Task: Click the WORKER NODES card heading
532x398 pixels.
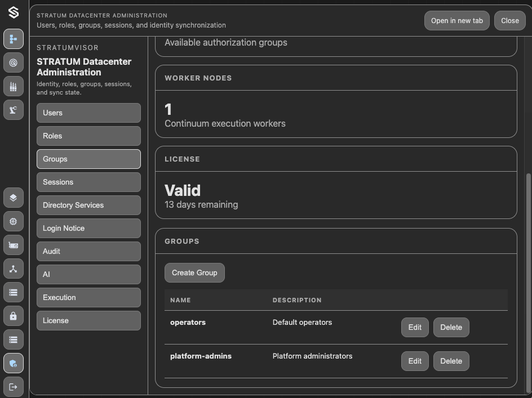Action: 198,78
